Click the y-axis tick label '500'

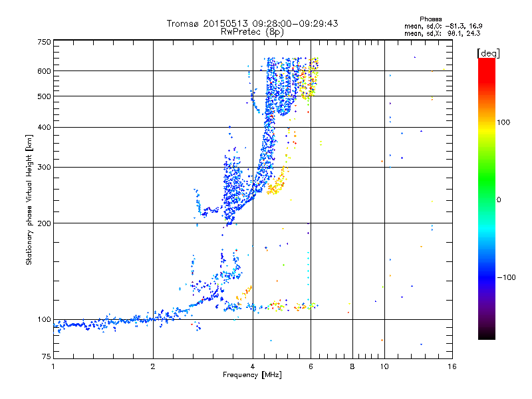point(44,96)
